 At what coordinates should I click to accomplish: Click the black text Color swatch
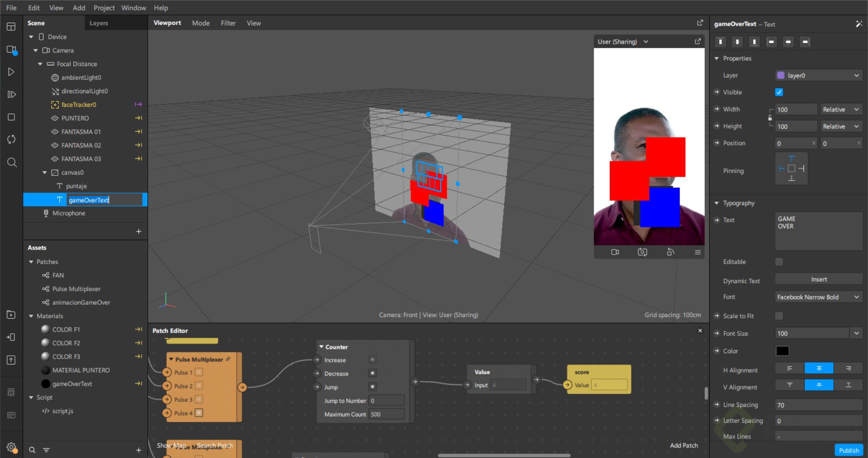pyautogui.click(x=782, y=351)
